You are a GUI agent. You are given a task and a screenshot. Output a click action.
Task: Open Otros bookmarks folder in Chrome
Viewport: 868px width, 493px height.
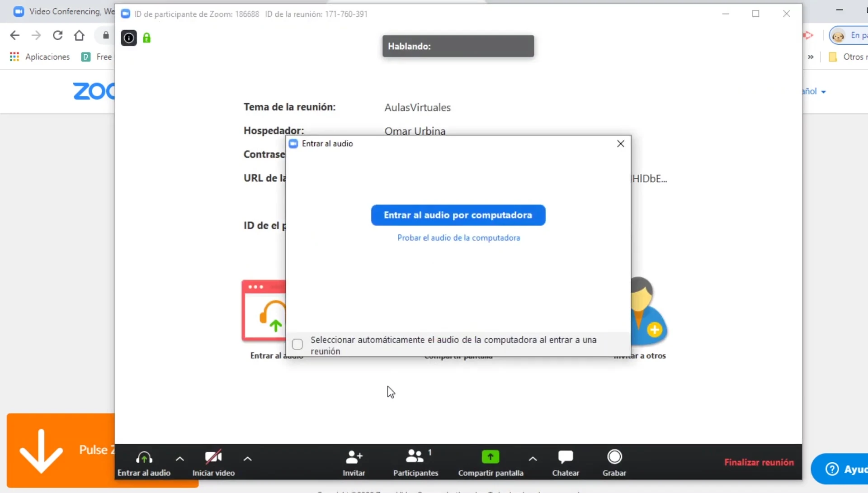[848, 57]
